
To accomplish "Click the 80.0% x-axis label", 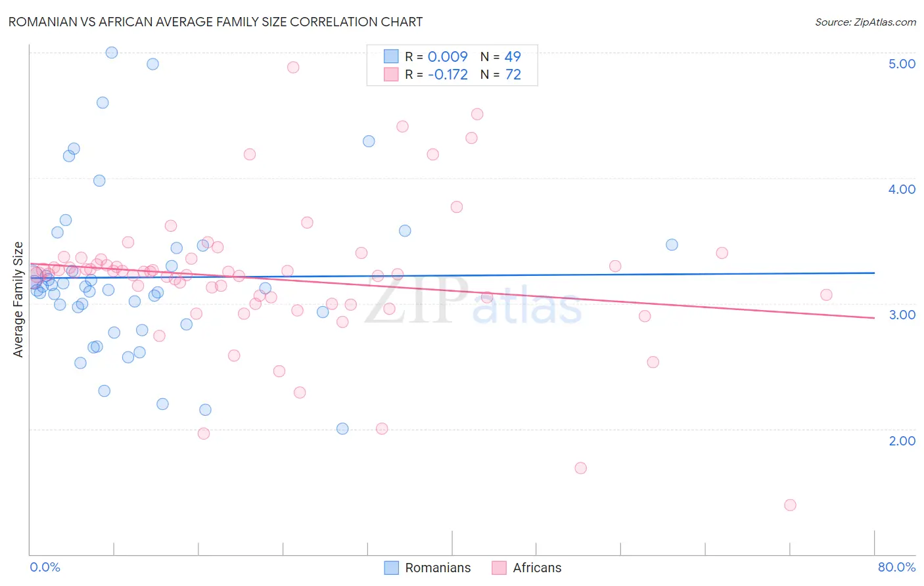I will pos(896,567).
